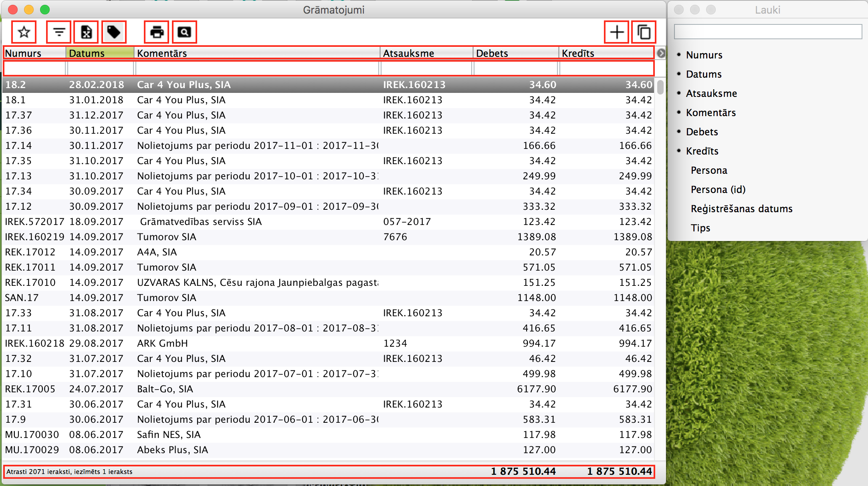
Task: Click the tag label icon
Action: 114,32
